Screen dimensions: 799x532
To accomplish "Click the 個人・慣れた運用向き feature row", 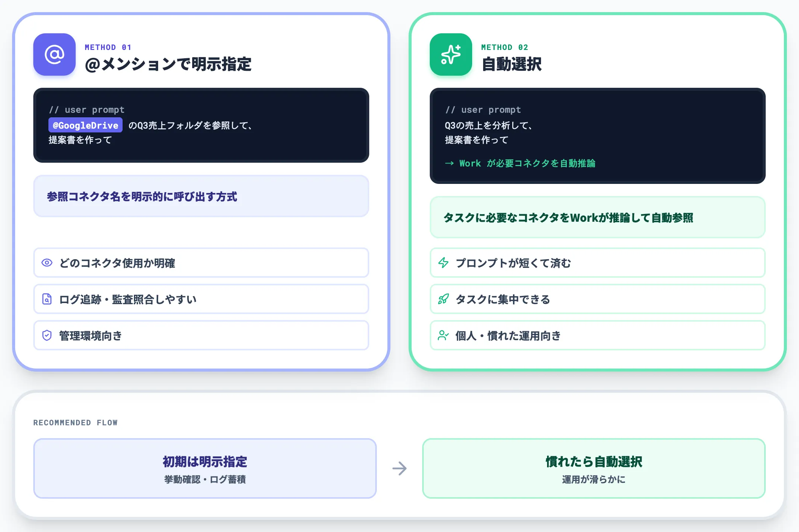I will point(598,335).
